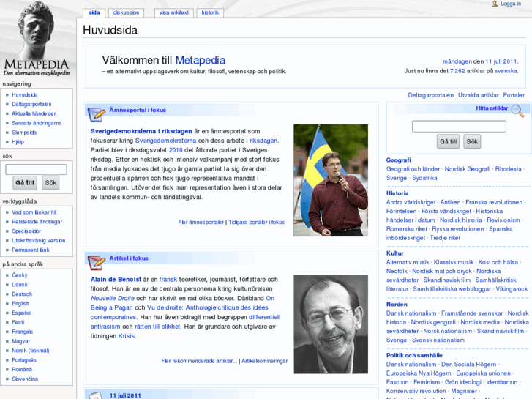Open Utskriftsvänlig version link

(x=39, y=240)
